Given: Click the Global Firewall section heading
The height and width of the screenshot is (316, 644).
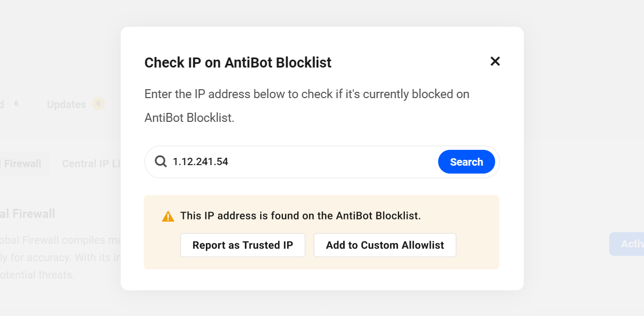Looking at the screenshot, I should point(27,214).
